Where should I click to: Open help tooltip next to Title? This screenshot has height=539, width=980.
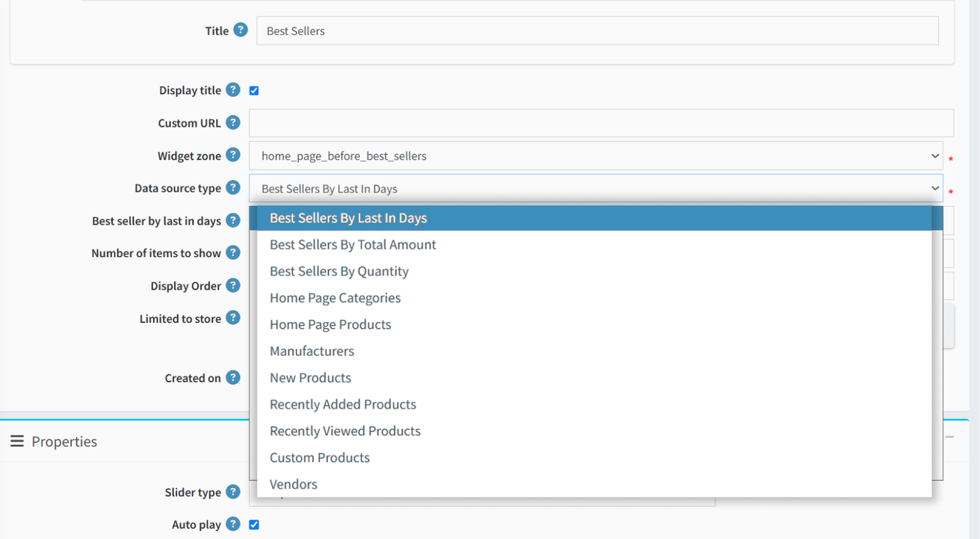tap(241, 30)
